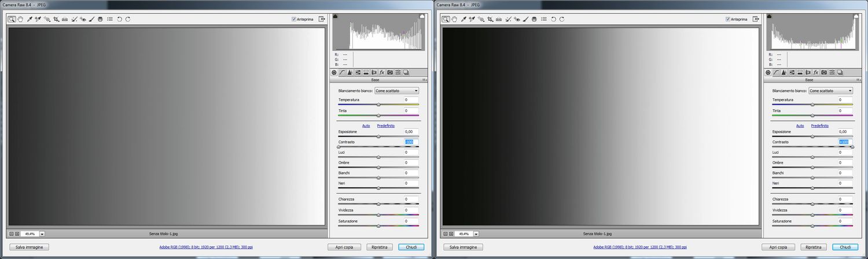The height and width of the screenshot is (259, 868).
Task: Open Bilanciamento bianco dropdown in left window
Action: click(x=396, y=91)
